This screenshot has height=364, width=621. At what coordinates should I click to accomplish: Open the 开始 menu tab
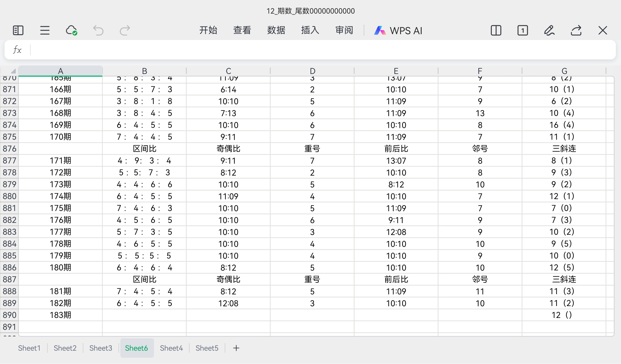click(x=208, y=30)
